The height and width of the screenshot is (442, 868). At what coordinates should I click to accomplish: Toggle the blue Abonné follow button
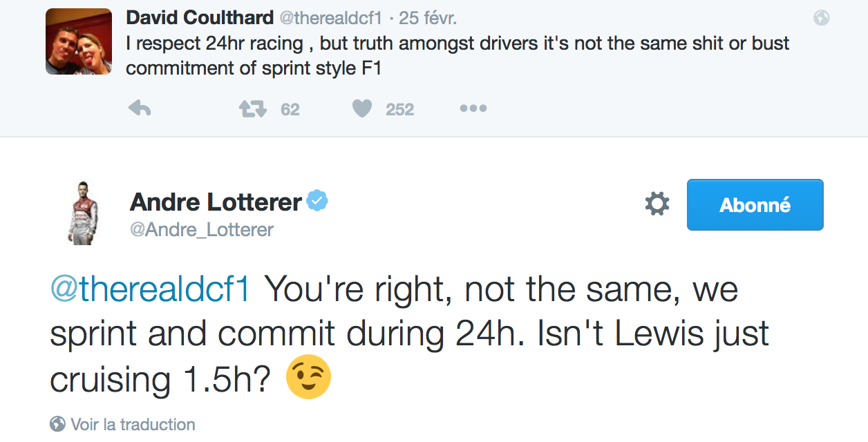(755, 204)
